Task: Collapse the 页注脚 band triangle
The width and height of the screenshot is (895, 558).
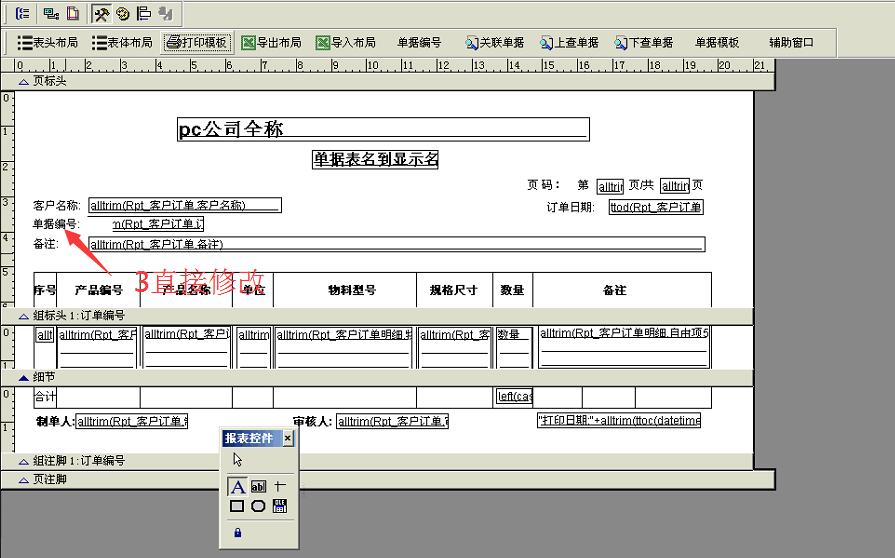Action: 24,481
